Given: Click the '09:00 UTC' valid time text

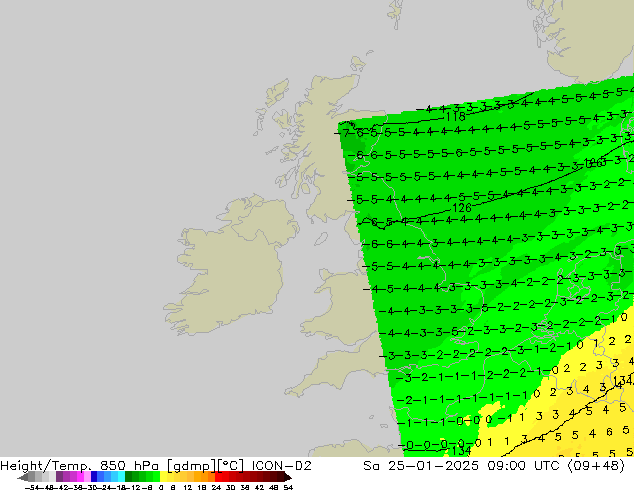Looking at the screenshot, I should coord(523,466).
